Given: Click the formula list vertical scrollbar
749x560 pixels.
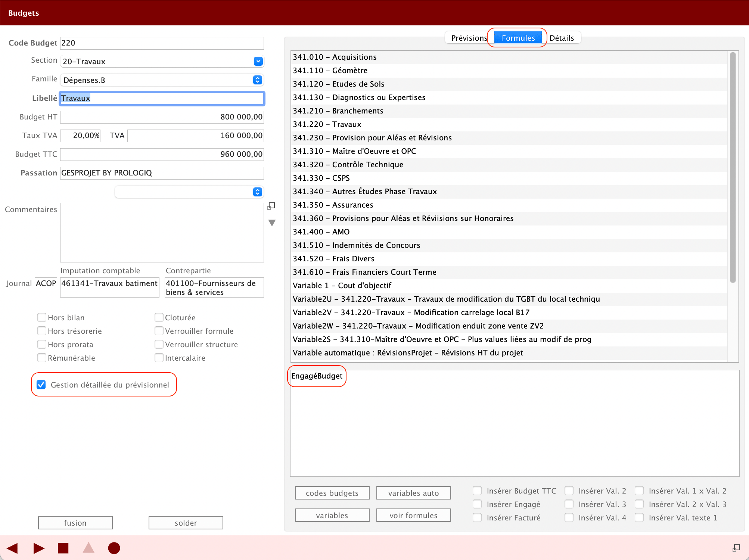Looking at the screenshot, I should click(x=733, y=168).
